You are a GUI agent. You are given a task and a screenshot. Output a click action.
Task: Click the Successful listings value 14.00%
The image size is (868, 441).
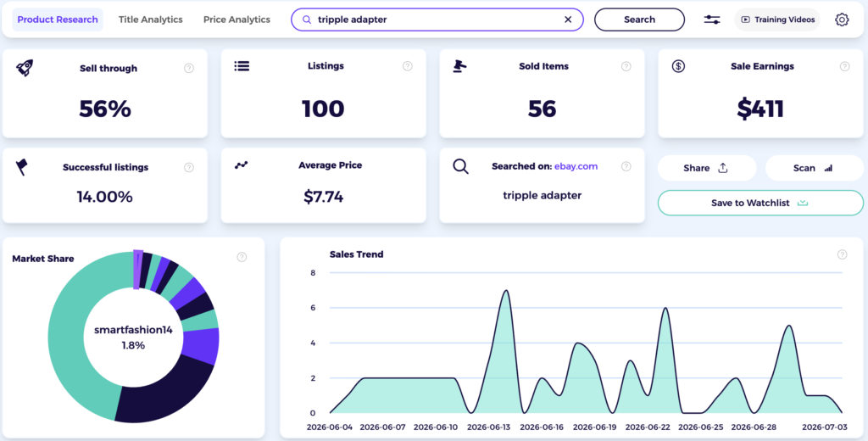point(104,197)
